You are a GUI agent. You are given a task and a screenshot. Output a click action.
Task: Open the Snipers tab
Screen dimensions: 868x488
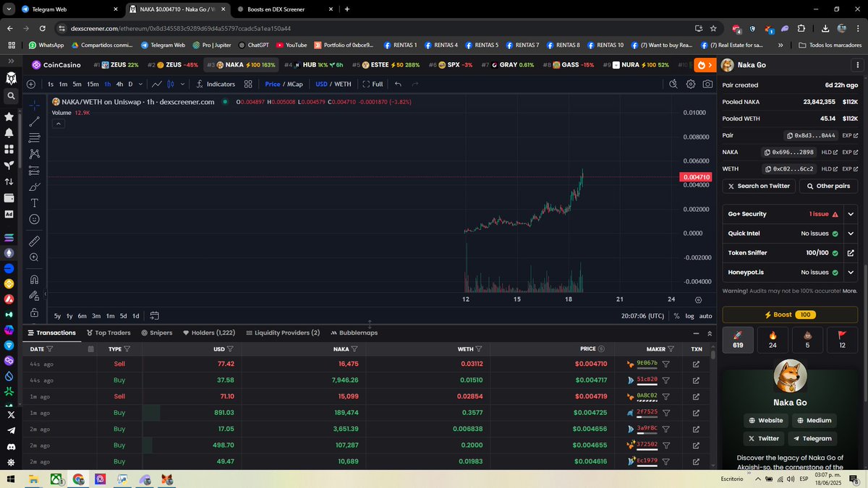[x=157, y=333]
